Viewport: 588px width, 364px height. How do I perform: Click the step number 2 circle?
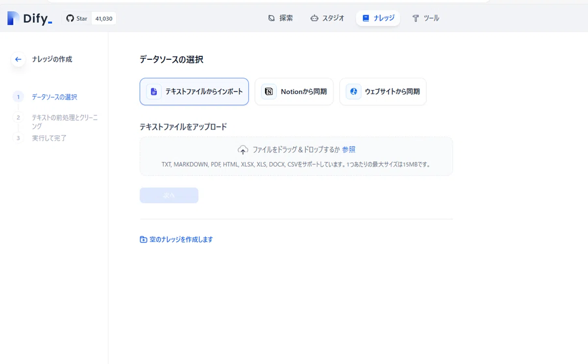tap(18, 118)
